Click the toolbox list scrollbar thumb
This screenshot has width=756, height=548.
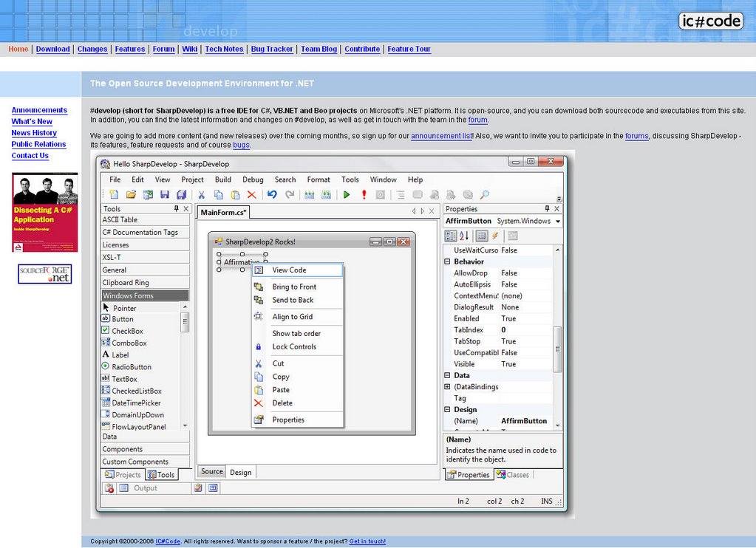[185, 322]
